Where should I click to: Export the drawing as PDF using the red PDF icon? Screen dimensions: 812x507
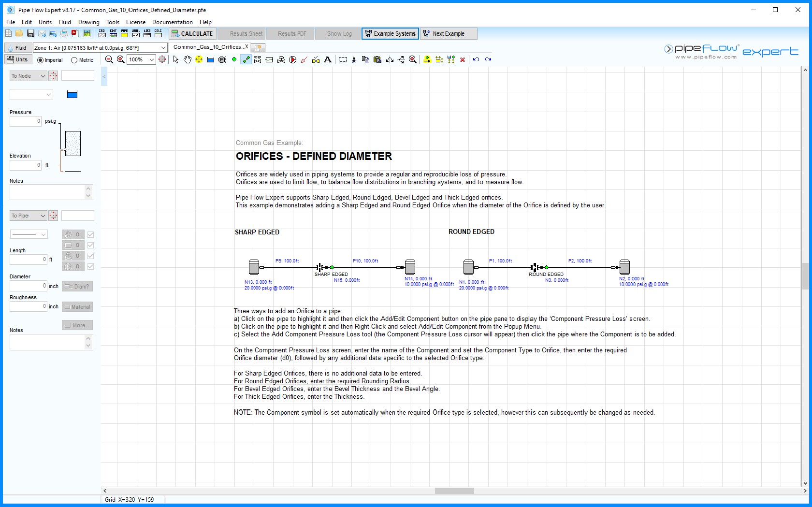(75, 33)
